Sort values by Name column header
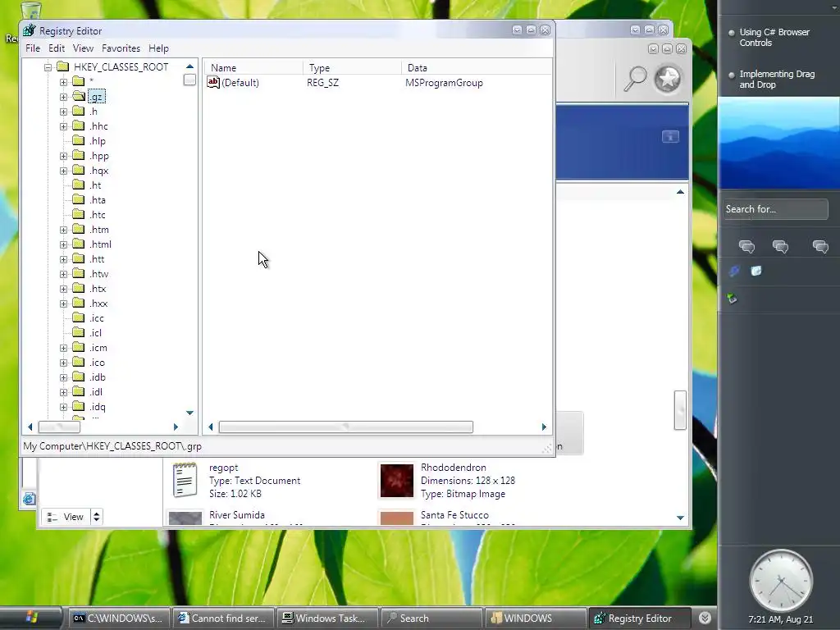The height and width of the screenshot is (630, 840). [x=253, y=68]
